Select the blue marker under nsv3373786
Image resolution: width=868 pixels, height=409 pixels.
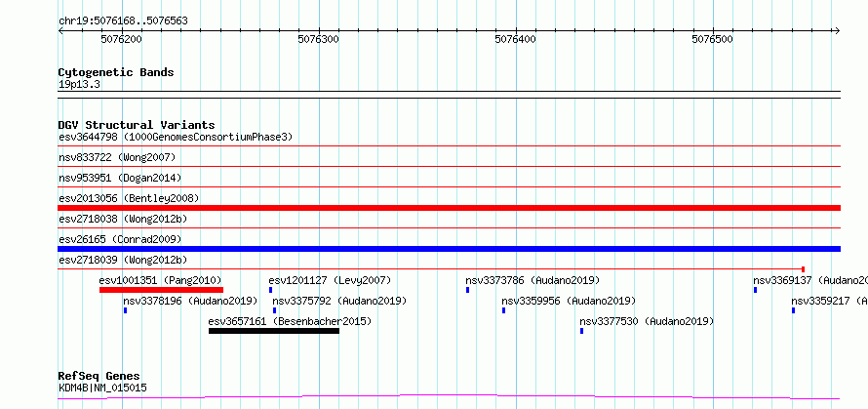tap(468, 290)
